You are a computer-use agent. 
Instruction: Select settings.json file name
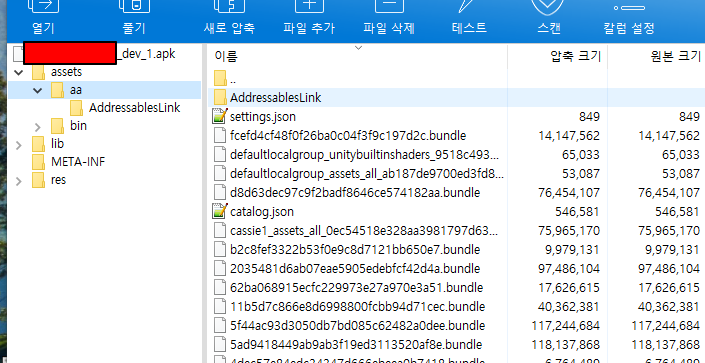(x=263, y=117)
